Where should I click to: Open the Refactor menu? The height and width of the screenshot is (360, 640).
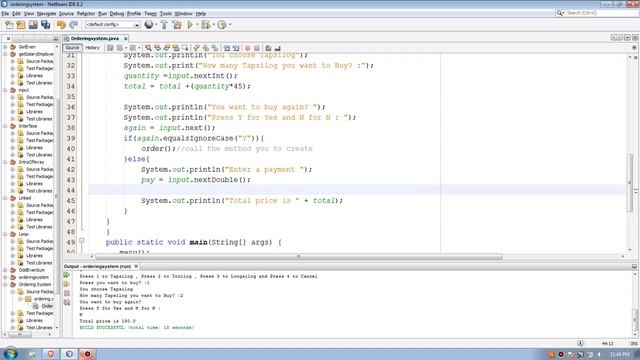coord(86,13)
